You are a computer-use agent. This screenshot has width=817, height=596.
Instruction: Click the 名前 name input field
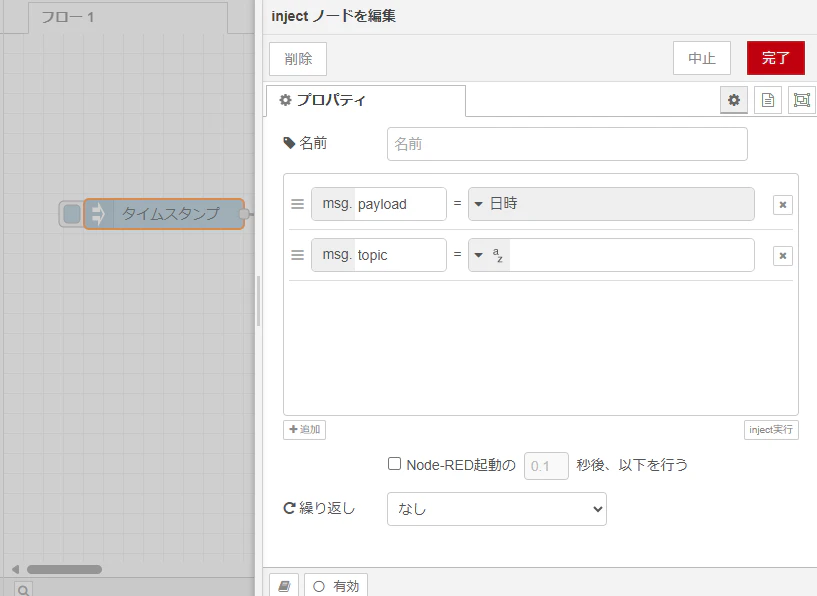tap(567, 144)
